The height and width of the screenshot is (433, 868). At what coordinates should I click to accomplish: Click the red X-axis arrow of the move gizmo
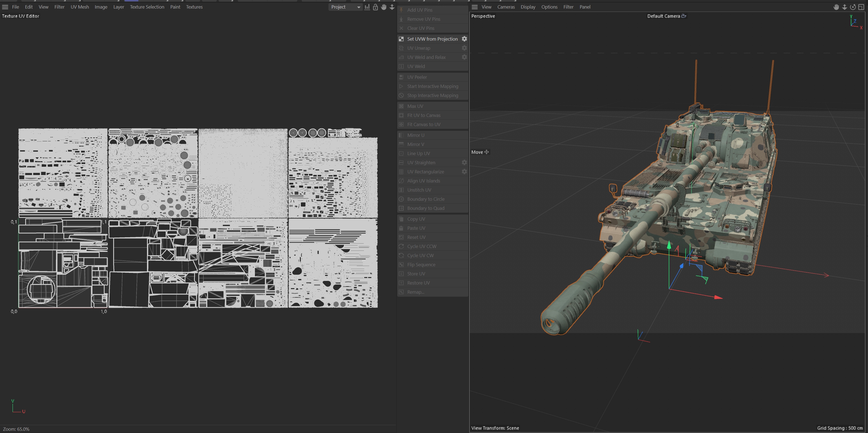(x=717, y=297)
